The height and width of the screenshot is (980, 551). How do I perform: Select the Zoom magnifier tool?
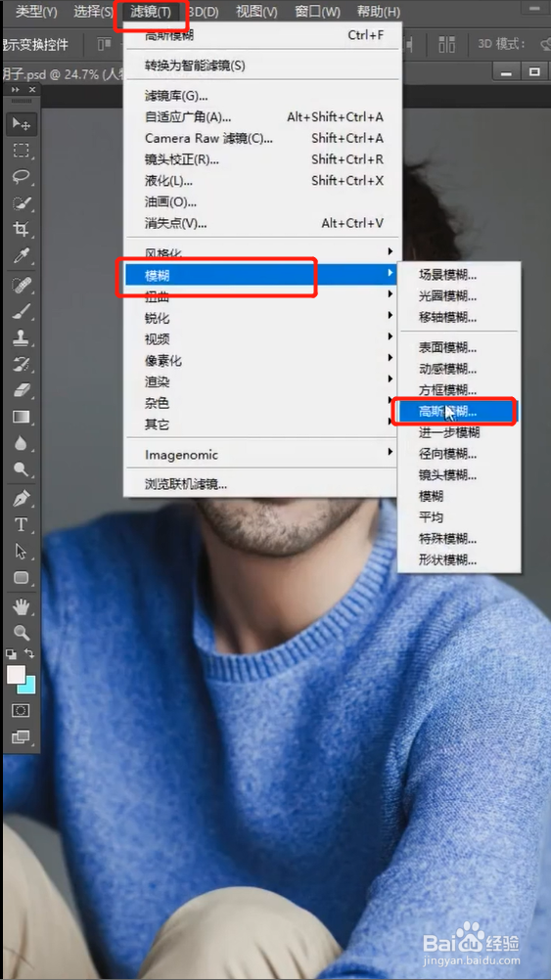point(22,632)
